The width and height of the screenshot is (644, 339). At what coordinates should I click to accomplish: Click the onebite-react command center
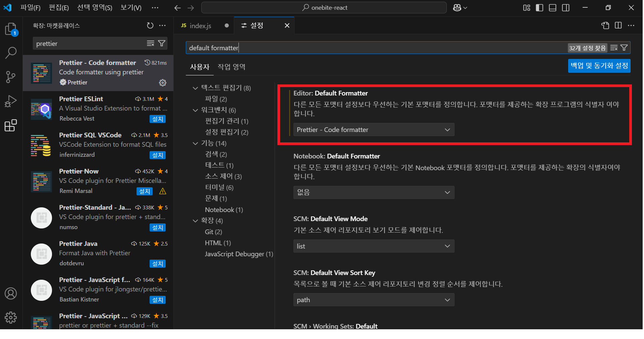coord(324,8)
